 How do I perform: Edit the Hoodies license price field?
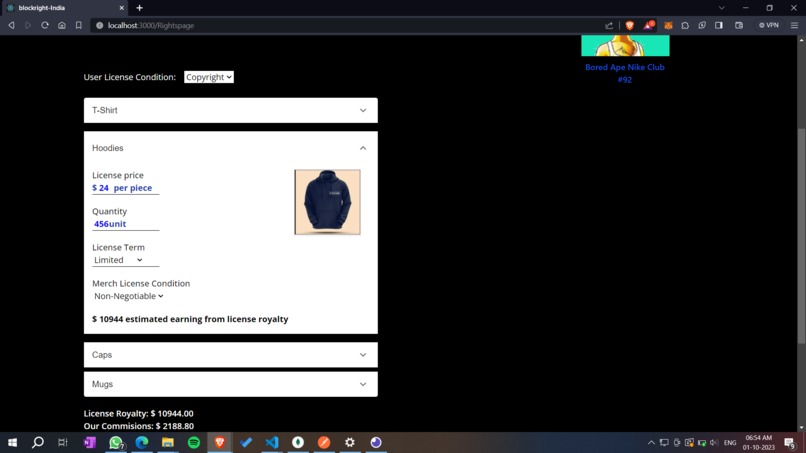pos(125,188)
